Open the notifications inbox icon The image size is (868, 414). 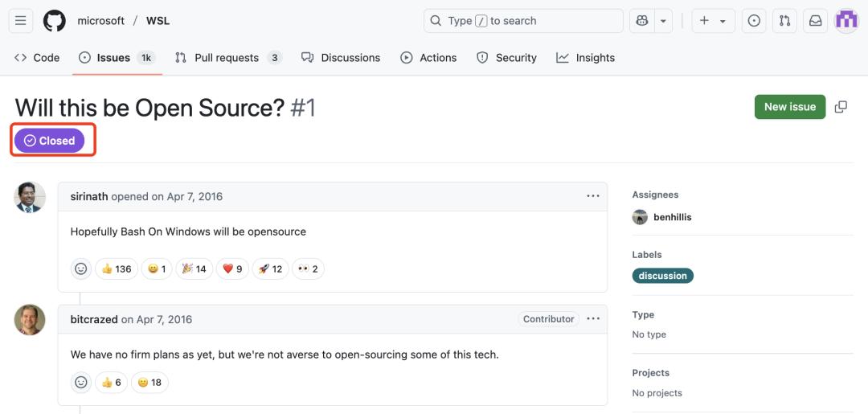tap(816, 21)
